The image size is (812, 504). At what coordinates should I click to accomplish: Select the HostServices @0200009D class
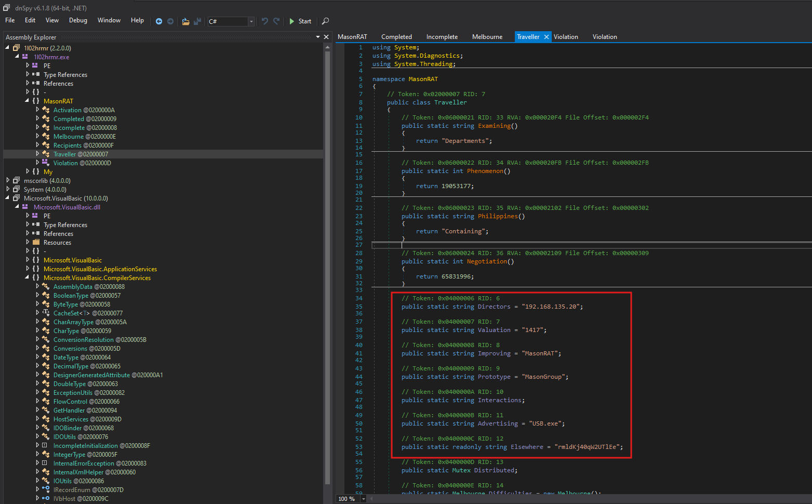[x=87, y=419]
